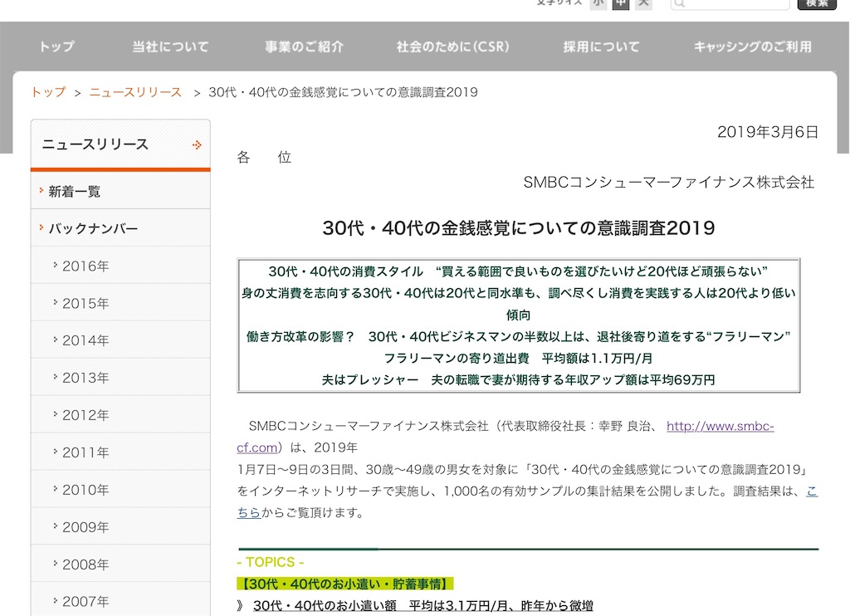Open 当社について in the top navigation

click(x=170, y=46)
